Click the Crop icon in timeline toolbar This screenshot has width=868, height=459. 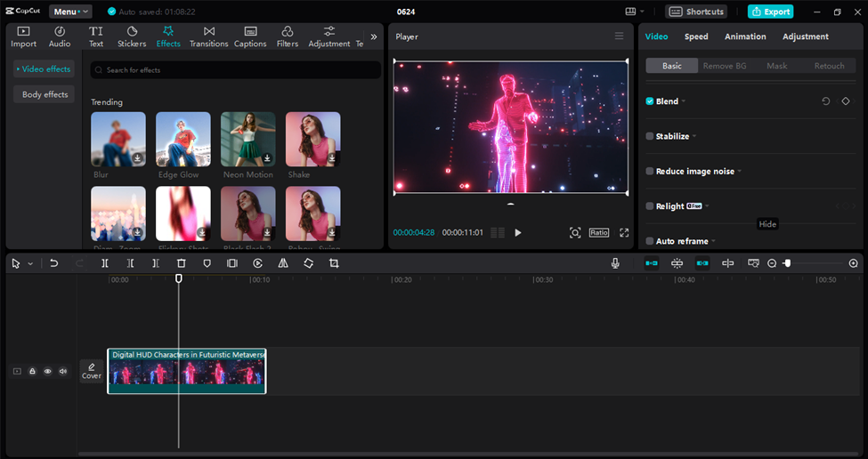click(334, 263)
